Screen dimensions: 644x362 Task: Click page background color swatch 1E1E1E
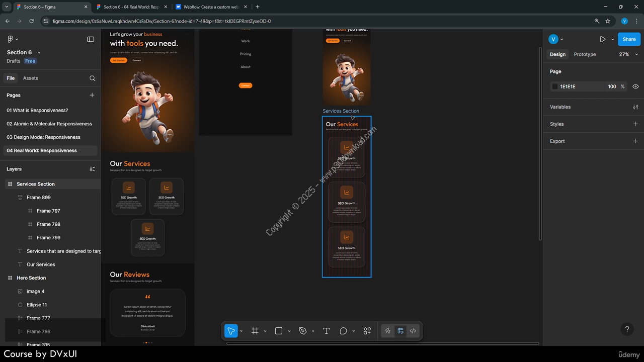[x=555, y=86]
